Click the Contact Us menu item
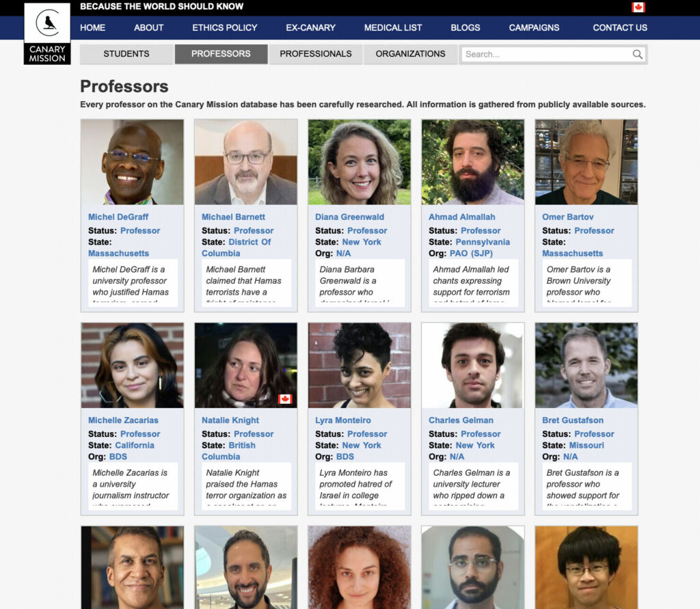 (619, 27)
